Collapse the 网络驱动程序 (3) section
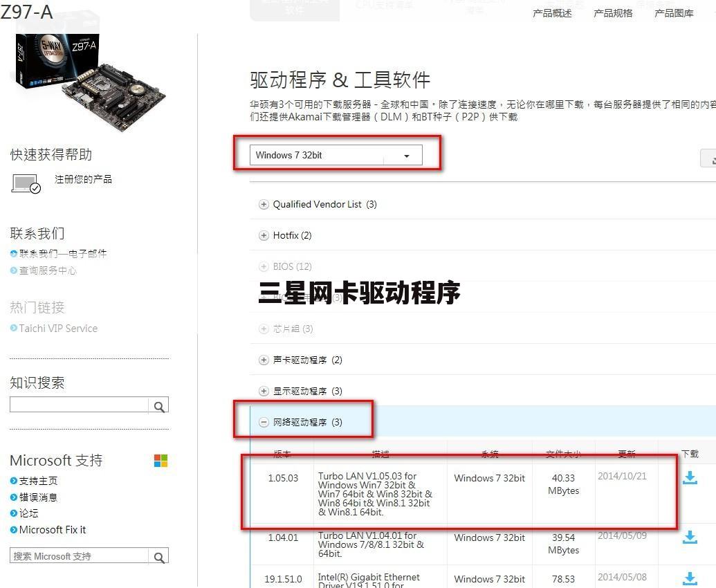Viewport: 716px width, 588px height. [x=264, y=422]
